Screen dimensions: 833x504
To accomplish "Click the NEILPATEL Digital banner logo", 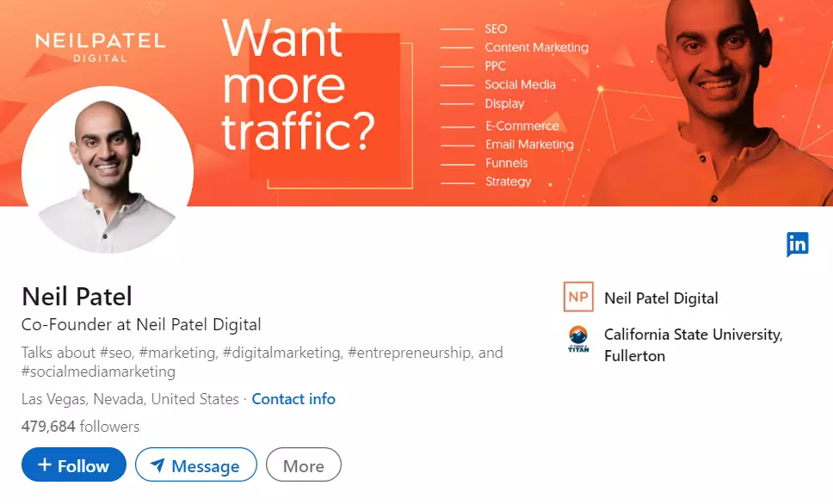I will pyautogui.click(x=100, y=46).
